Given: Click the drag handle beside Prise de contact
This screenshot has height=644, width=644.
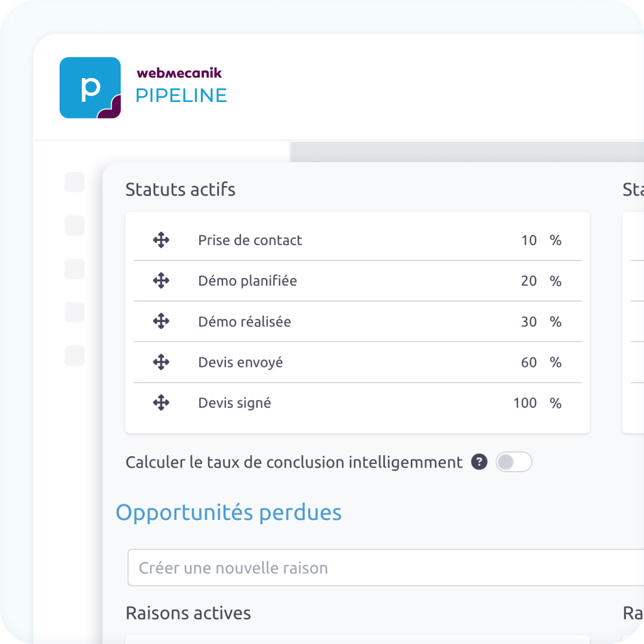Looking at the screenshot, I should click(160, 240).
